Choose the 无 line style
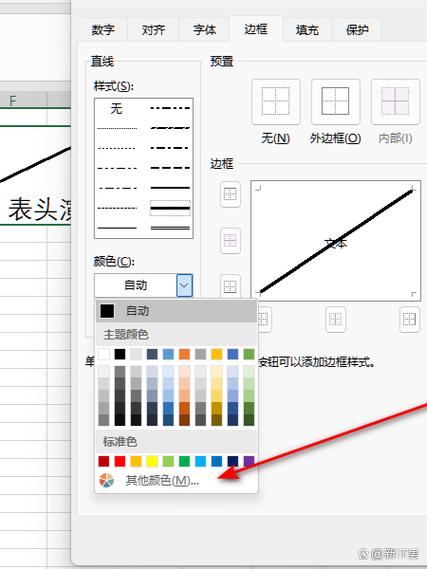 click(117, 108)
